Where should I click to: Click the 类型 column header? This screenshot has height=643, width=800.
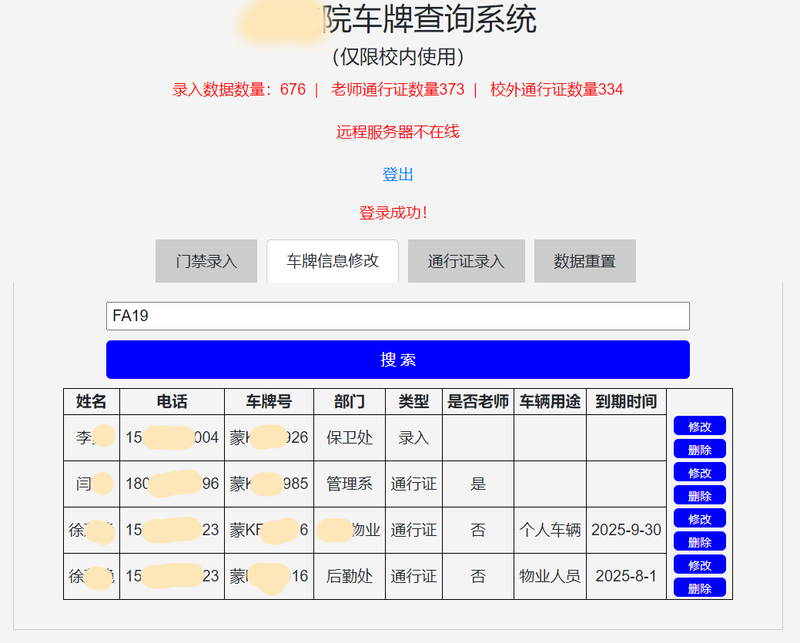click(x=414, y=402)
